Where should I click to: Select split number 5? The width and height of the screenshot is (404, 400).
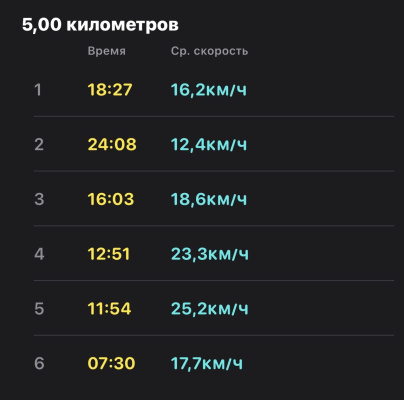[39, 309]
